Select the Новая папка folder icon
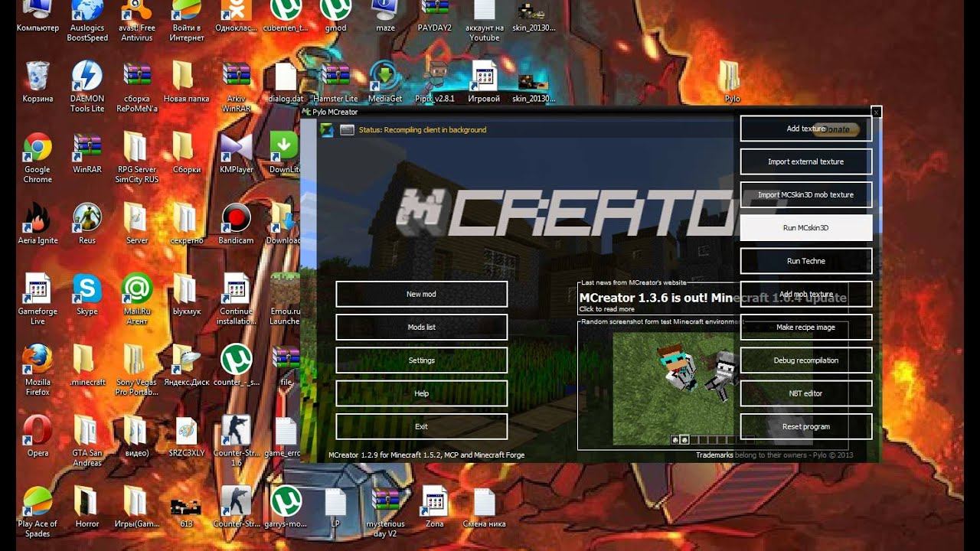The image size is (980, 551). pos(187,82)
